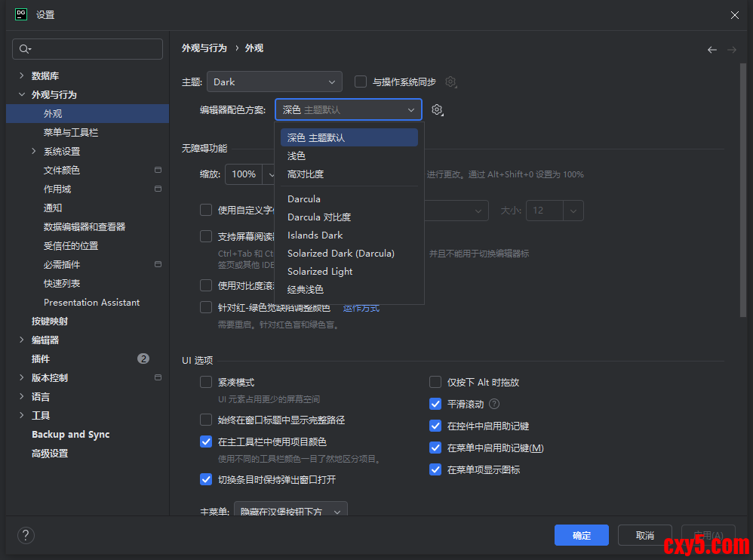Choose Solarized Light color scheme
753x560 pixels.
tap(320, 272)
